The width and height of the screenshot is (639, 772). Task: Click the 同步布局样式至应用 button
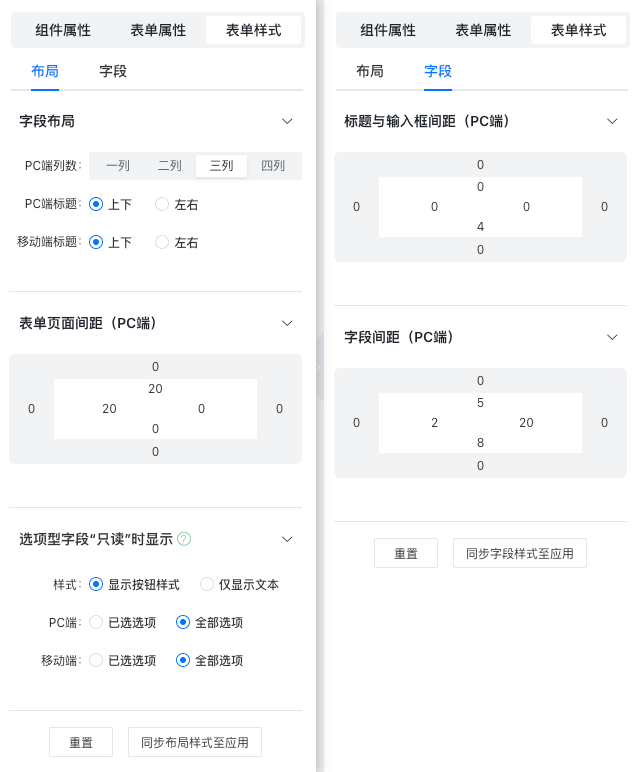[x=195, y=742]
